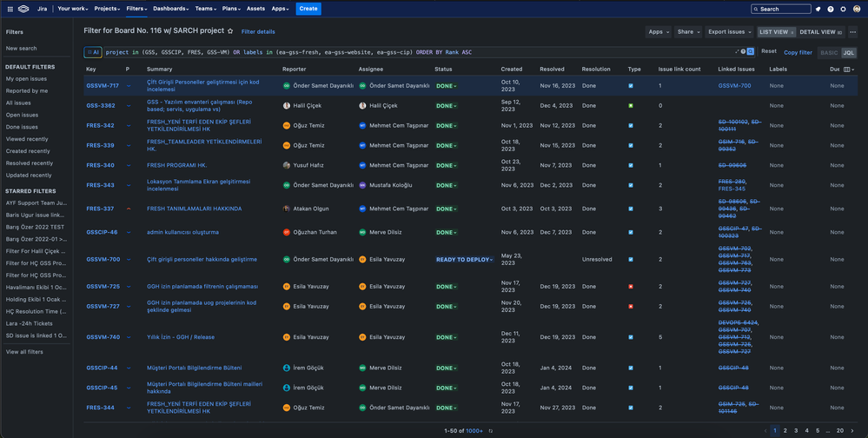868x438 pixels.
Task: Open the Filter details link
Action: point(258,32)
